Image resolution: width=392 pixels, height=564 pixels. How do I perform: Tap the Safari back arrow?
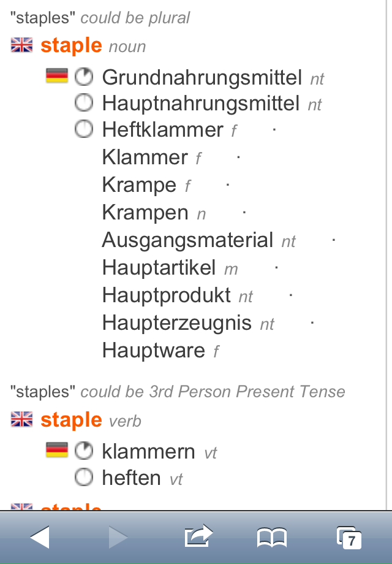40,538
